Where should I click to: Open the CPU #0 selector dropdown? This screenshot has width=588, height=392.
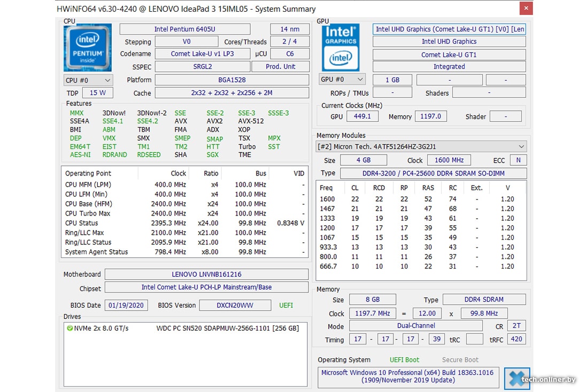pyautogui.click(x=88, y=80)
